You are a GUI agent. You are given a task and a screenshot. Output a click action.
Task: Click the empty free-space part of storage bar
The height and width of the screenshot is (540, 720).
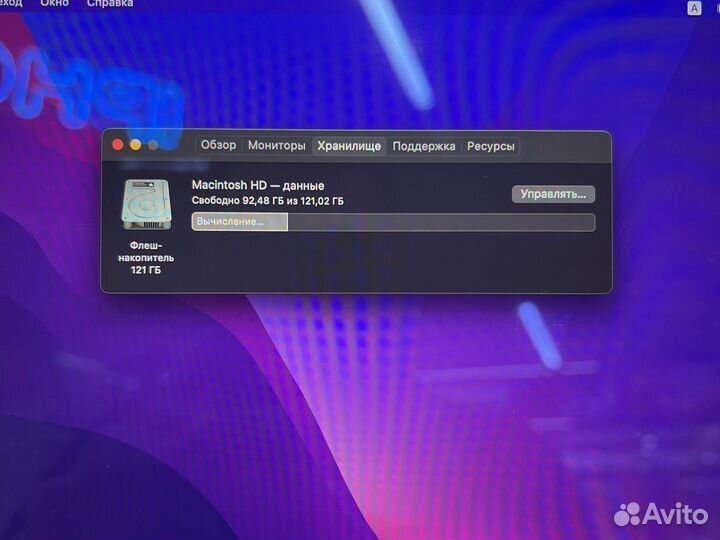[440, 222]
